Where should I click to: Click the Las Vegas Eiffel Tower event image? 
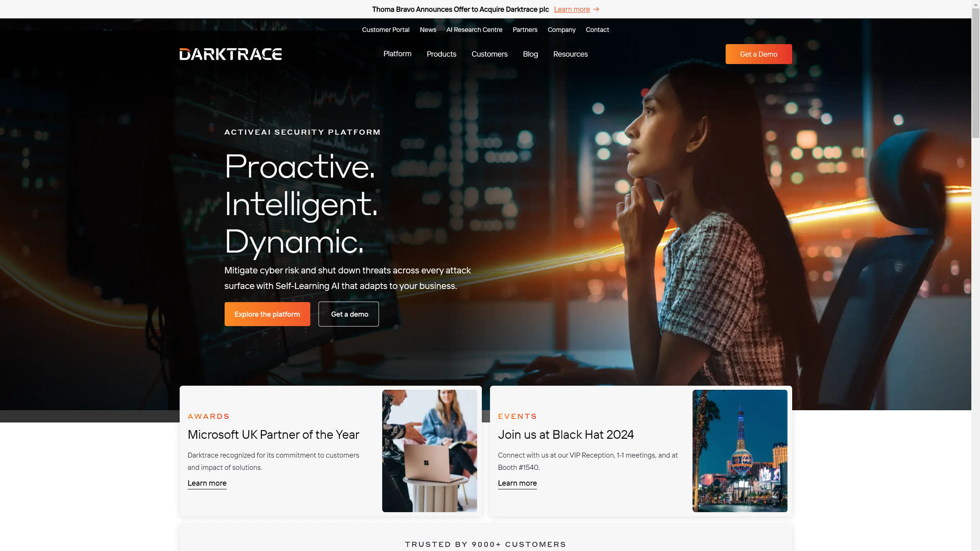[x=739, y=451]
